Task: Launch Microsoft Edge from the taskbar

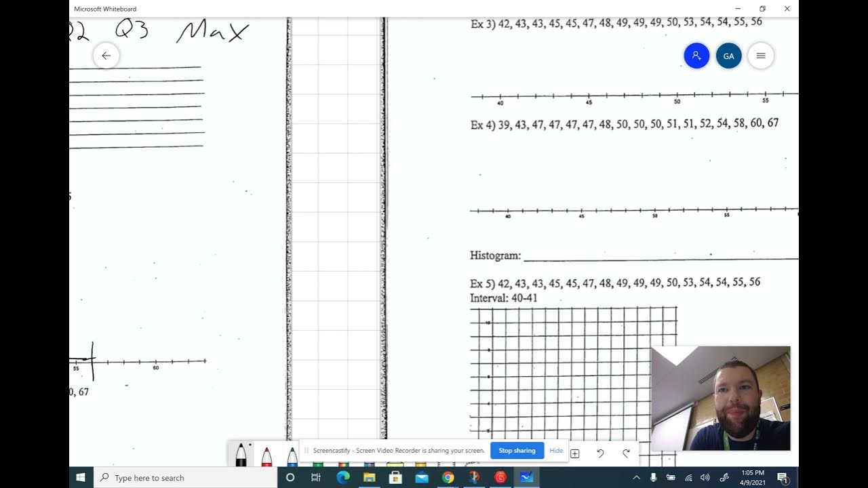Action: pos(343,477)
